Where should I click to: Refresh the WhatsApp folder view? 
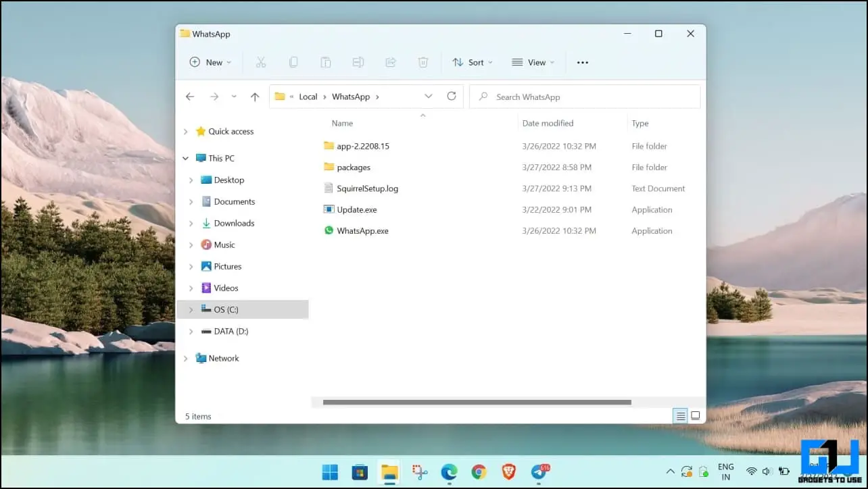point(452,97)
